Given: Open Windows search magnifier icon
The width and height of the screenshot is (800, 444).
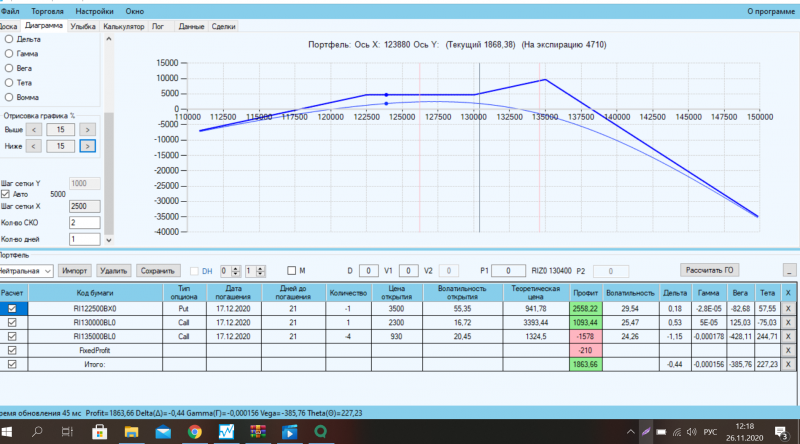Looking at the screenshot, I should (x=37, y=432).
